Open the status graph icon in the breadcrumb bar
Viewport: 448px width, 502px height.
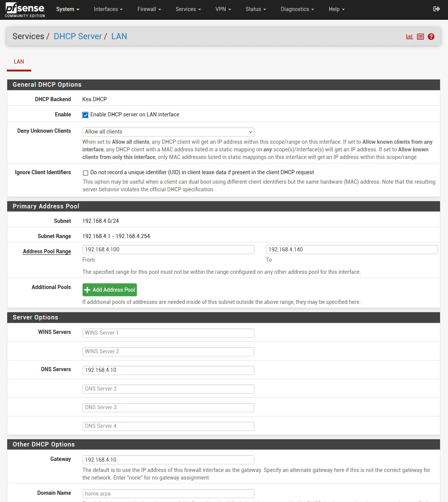click(x=409, y=37)
